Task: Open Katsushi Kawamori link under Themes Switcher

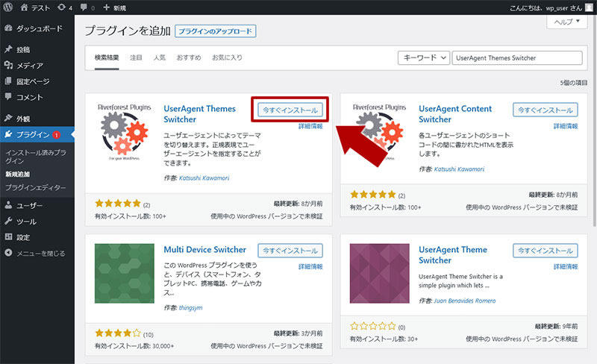Action: point(204,178)
